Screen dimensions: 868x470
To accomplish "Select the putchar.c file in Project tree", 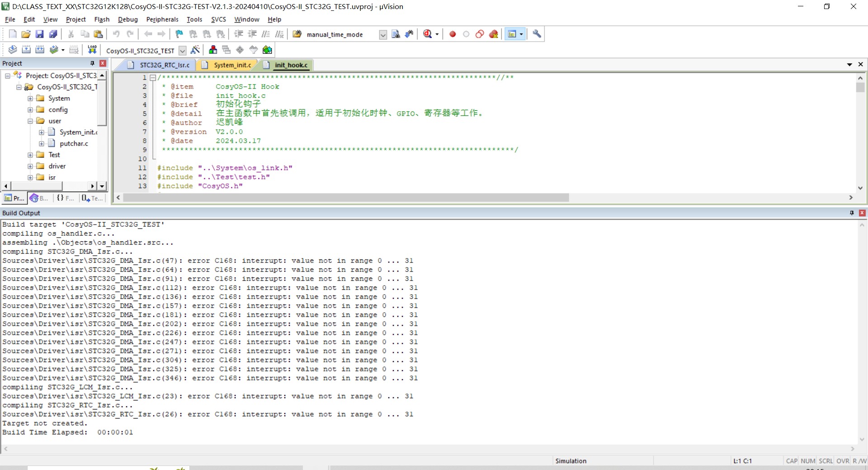I will (74, 144).
